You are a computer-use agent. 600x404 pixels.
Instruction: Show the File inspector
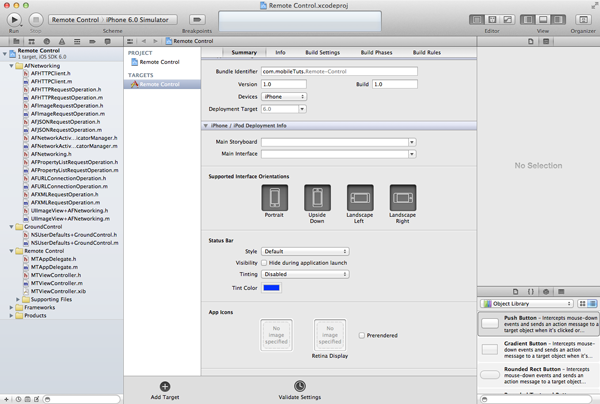tap(531, 41)
